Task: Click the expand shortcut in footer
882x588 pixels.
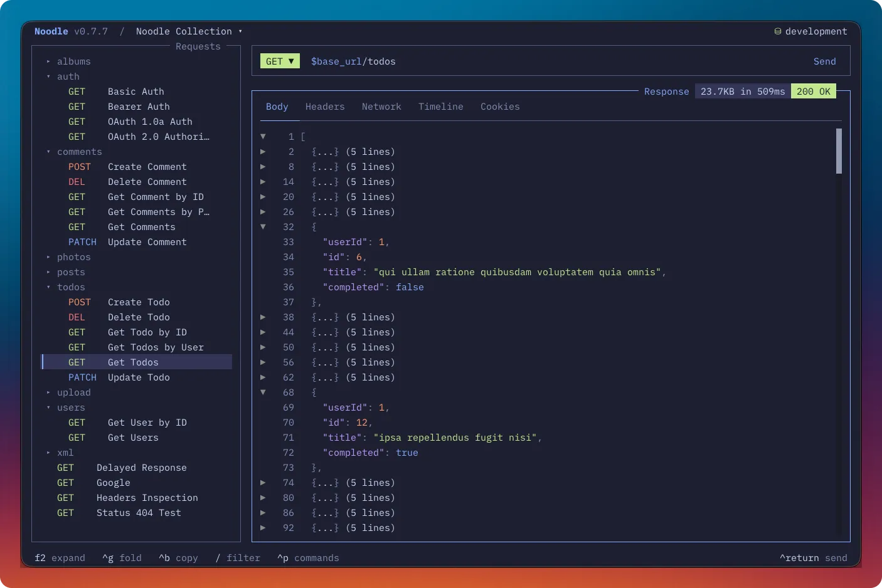Action: click(x=60, y=558)
